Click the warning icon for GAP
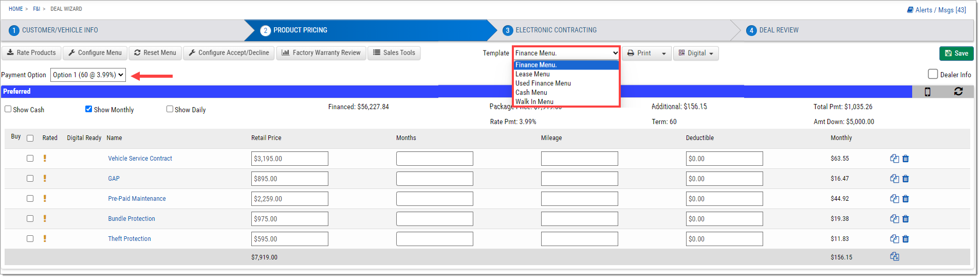This screenshot has width=980, height=278. (x=45, y=178)
